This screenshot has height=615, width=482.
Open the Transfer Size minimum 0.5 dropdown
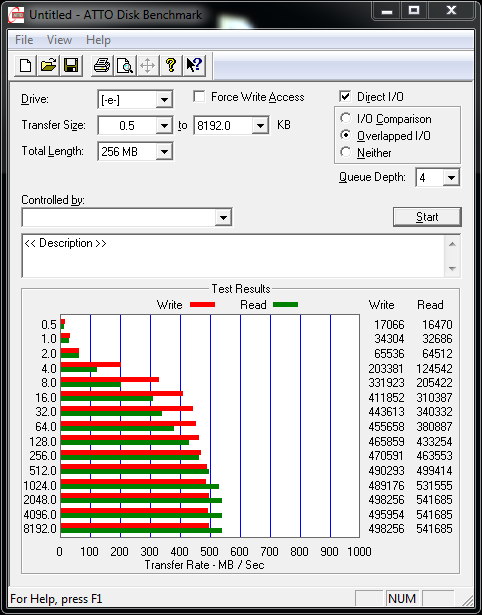164,126
